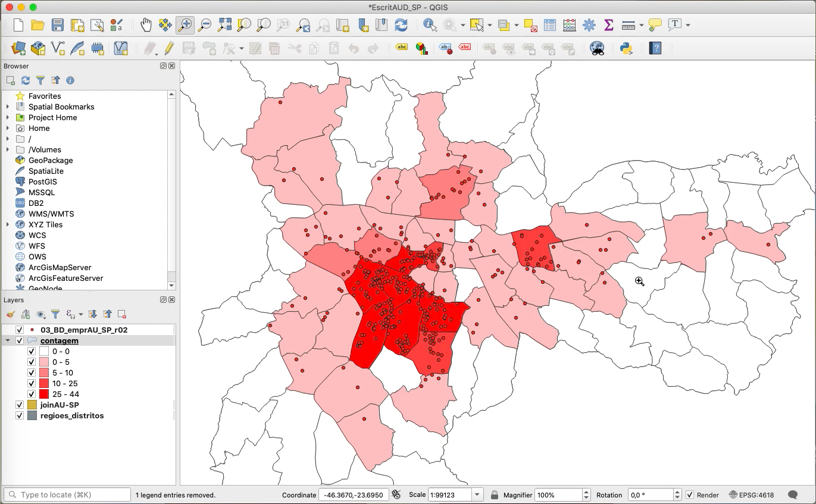
Task: Expand Project Home in Browser tree
Action: coord(8,118)
